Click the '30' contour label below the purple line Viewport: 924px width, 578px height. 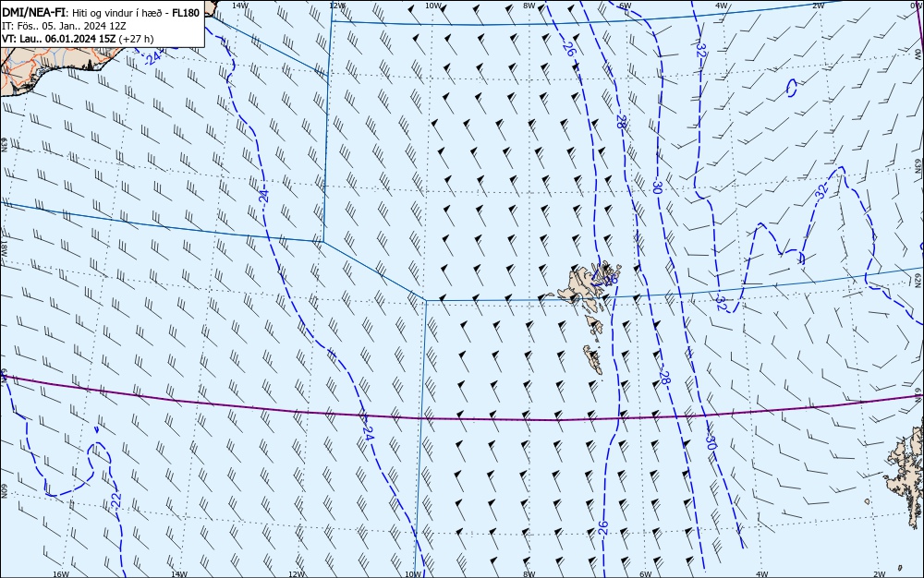click(x=711, y=442)
